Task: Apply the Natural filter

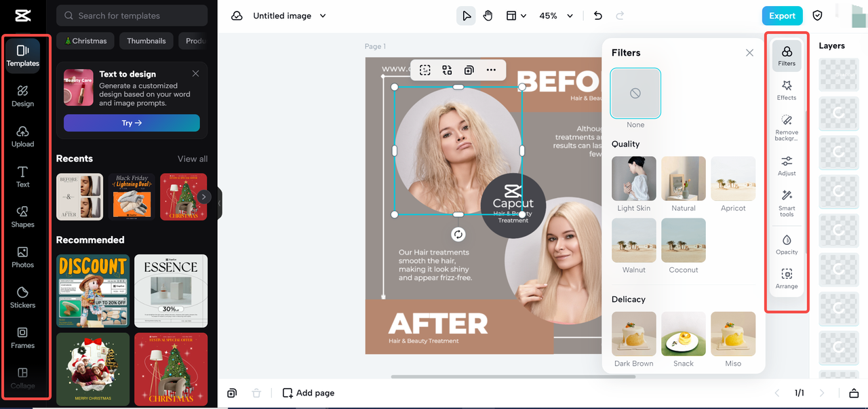Action: pyautogui.click(x=684, y=179)
